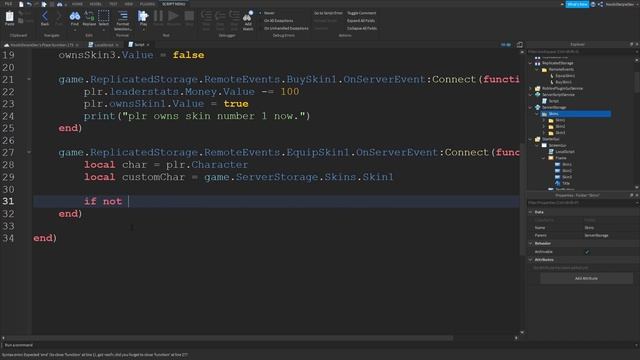This screenshot has width=640, height=360.
Task: Collapse the ReplicatedStorage tree node
Action: (531, 63)
